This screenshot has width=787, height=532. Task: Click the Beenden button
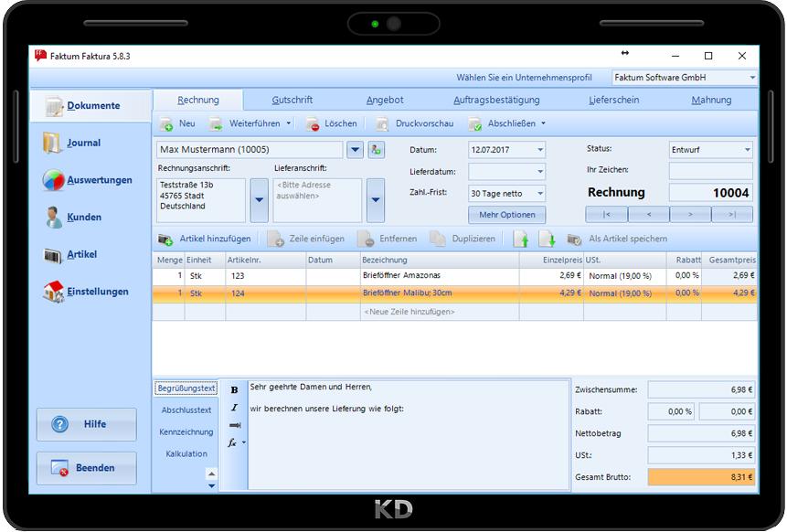point(86,468)
